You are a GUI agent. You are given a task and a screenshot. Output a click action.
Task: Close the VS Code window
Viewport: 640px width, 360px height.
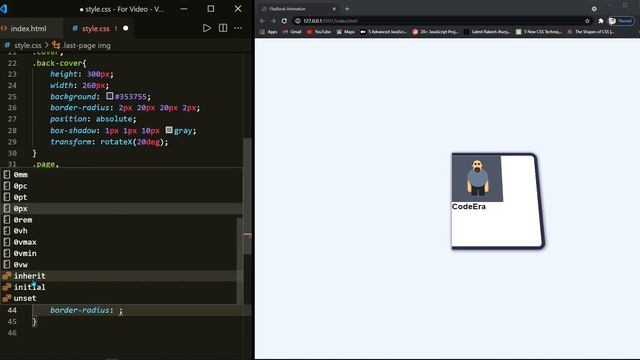(x=238, y=9)
